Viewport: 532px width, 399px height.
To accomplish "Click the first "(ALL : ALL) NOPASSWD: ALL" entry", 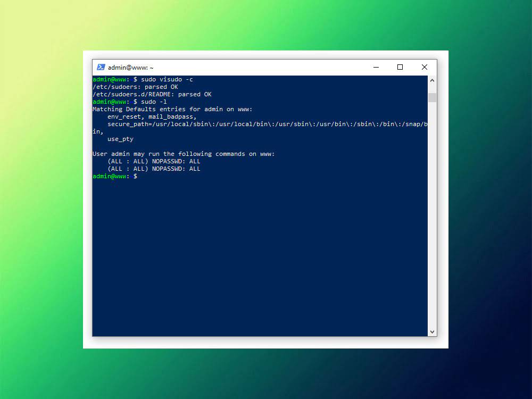I will (154, 161).
